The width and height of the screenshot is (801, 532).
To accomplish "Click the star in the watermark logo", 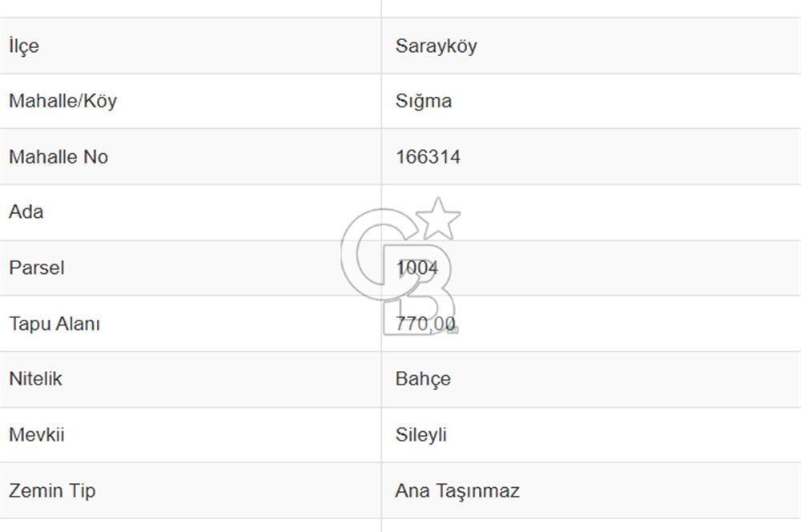I will point(438,218).
